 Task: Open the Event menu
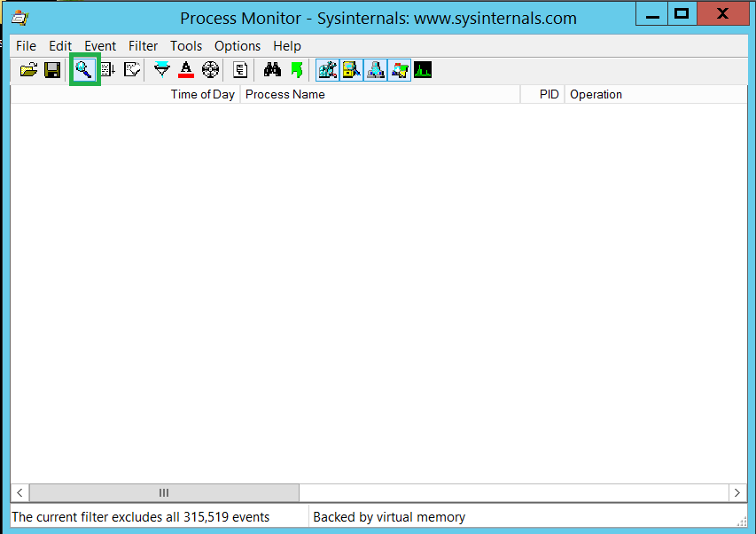(100, 46)
